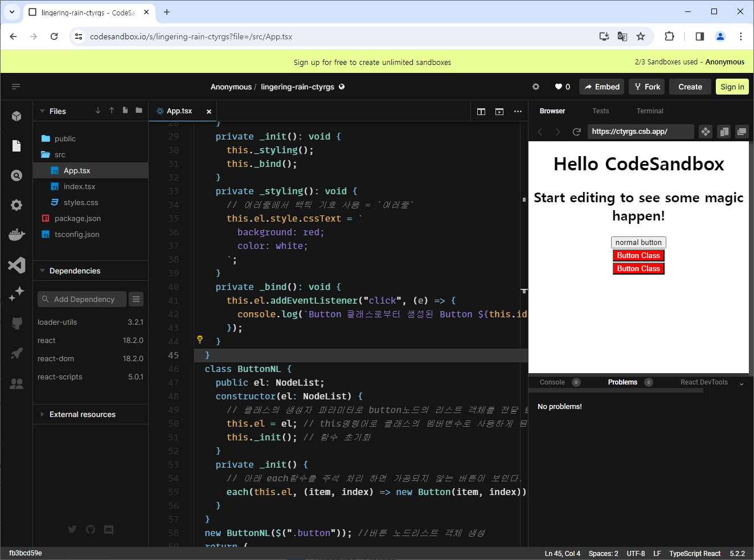The image size is (754, 560).
Task: Click the lightbulb quick fix icon
Action: click(x=200, y=340)
